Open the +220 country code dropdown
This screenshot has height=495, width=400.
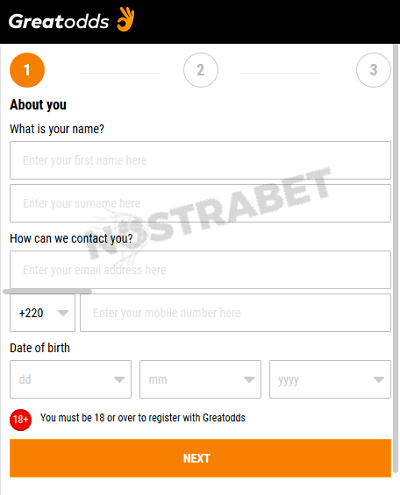click(42, 313)
